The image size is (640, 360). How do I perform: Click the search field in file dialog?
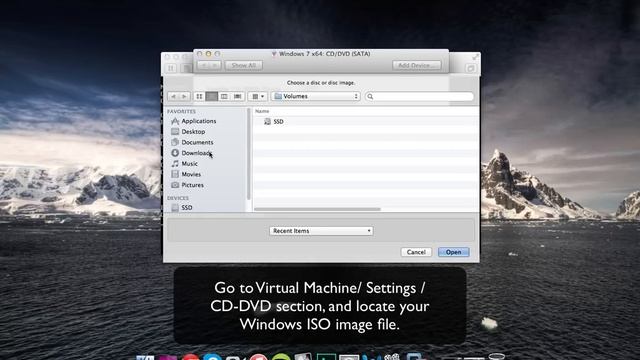[419, 96]
